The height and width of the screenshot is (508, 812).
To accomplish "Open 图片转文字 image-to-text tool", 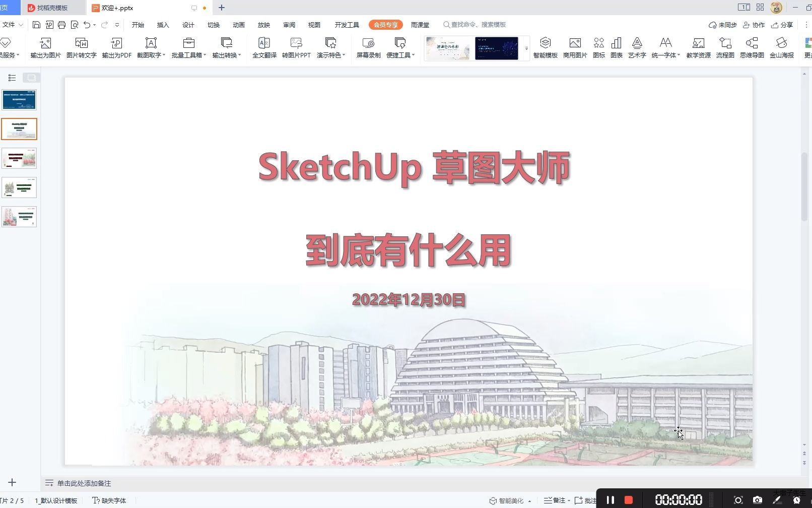I will click(82, 48).
